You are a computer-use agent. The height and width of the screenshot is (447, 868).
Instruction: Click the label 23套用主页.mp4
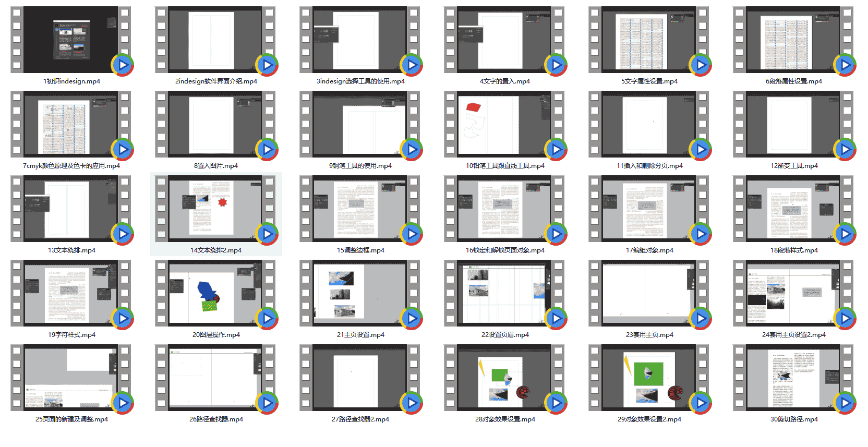pyautogui.click(x=649, y=335)
